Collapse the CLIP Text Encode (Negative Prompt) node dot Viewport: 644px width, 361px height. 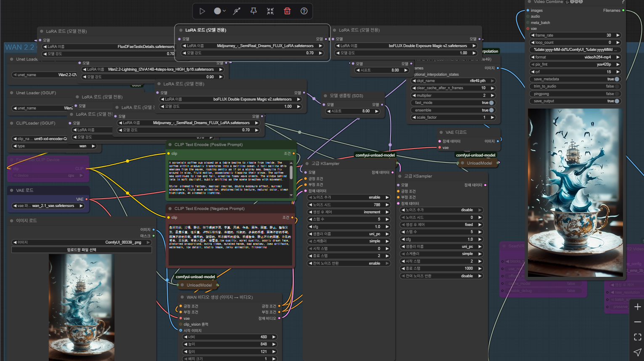point(170,209)
